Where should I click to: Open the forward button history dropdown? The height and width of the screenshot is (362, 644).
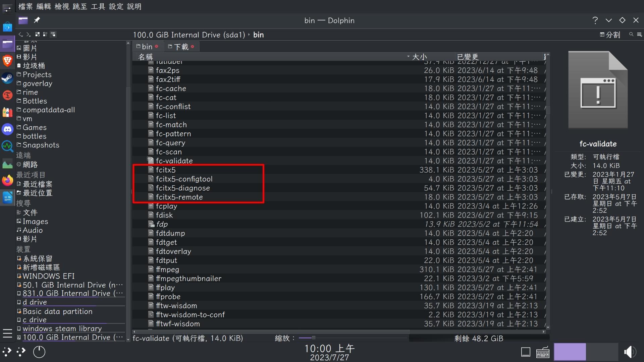(x=30, y=36)
